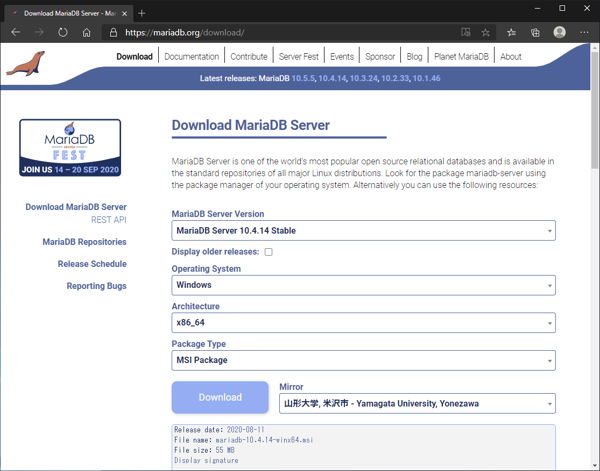Open Download MariaDB Server sidebar link
The height and width of the screenshot is (471, 600).
[x=76, y=207]
